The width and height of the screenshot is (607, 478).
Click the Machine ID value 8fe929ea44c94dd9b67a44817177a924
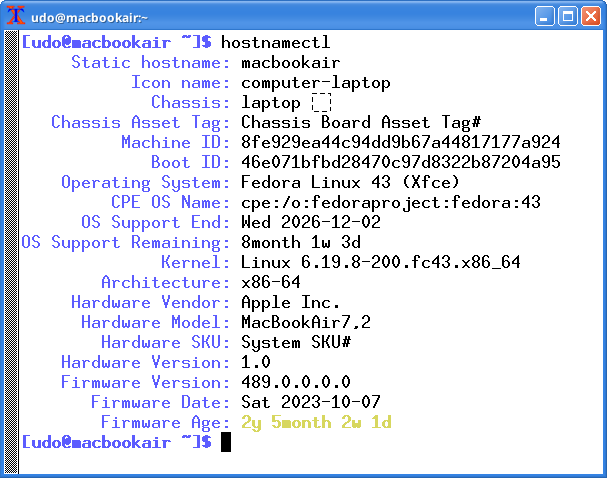point(401,142)
